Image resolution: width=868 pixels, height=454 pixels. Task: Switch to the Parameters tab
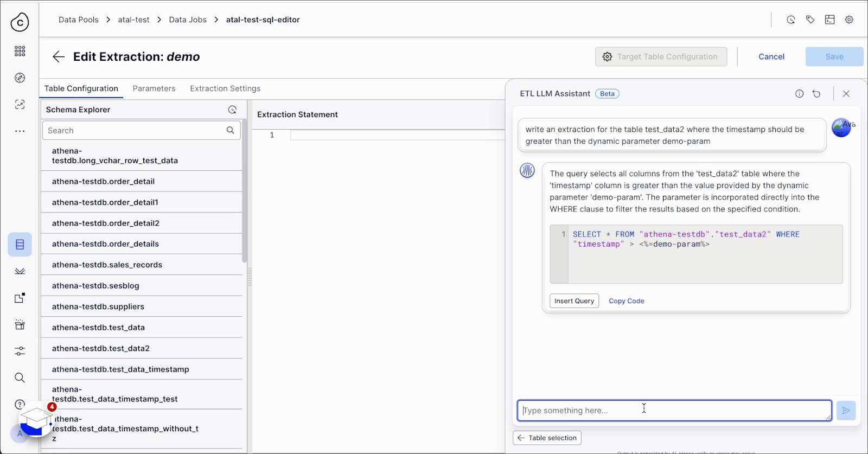click(x=154, y=88)
